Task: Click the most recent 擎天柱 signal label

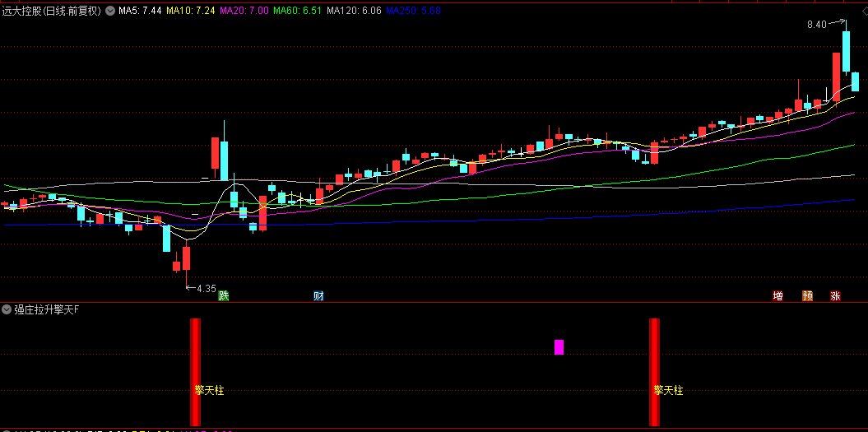Action: click(668, 391)
